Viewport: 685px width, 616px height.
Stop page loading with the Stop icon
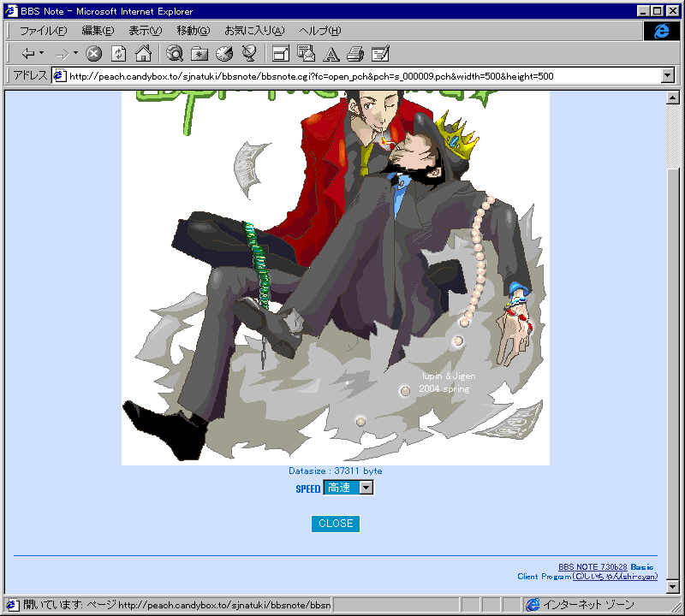click(x=93, y=54)
